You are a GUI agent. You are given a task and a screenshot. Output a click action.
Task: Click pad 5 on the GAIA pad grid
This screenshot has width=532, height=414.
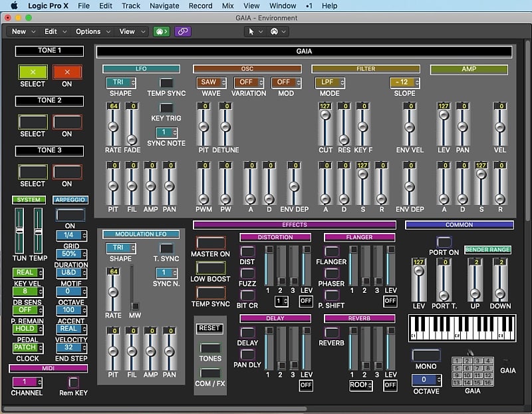click(456, 368)
